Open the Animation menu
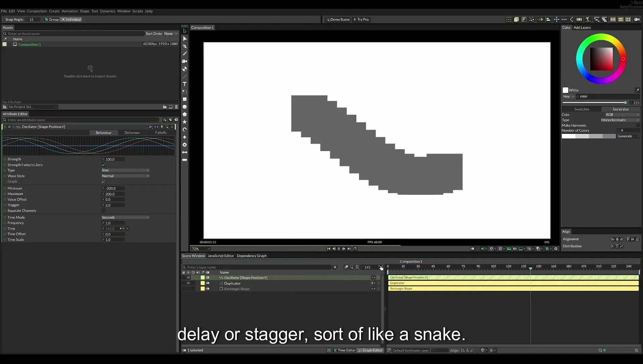 (x=69, y=11)
